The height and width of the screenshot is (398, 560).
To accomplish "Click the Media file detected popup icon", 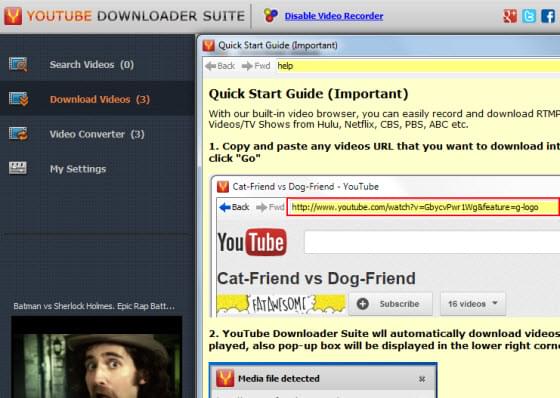I will click(225, 378).
